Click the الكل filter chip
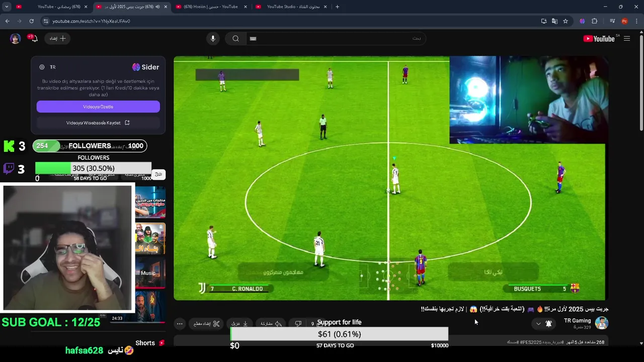Viewport: 644px width, 362px height. [x=158, y=174]
